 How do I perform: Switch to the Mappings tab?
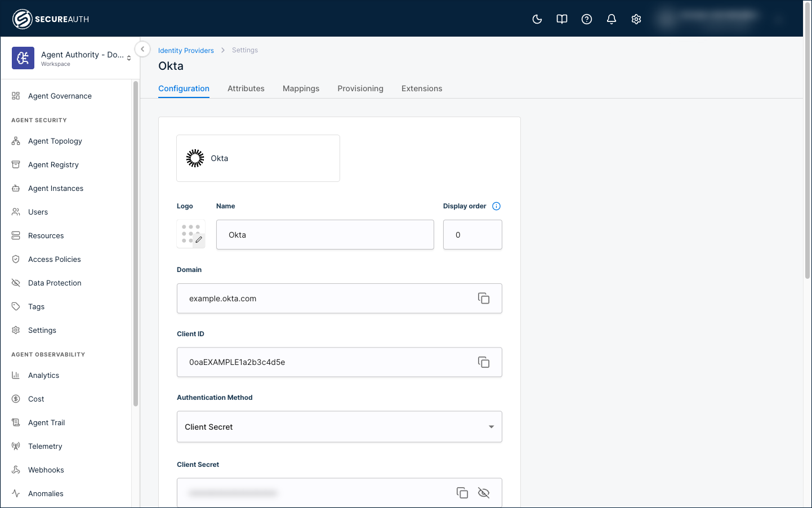click(301, 88)
